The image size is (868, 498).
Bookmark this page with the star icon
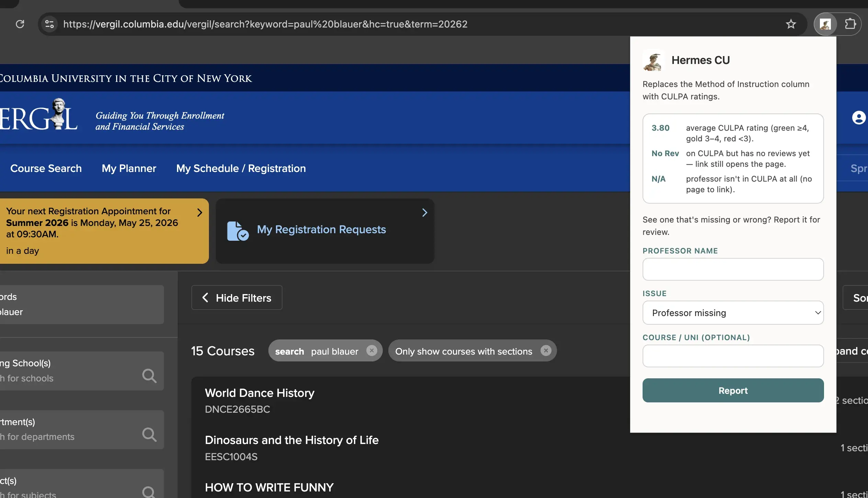click(x=791, y=24)
